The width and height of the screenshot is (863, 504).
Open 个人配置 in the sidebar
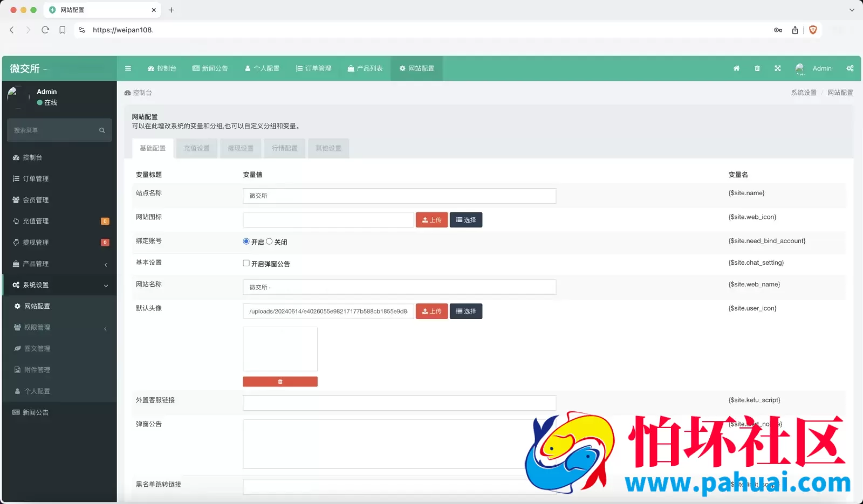[x=59, y=391]
